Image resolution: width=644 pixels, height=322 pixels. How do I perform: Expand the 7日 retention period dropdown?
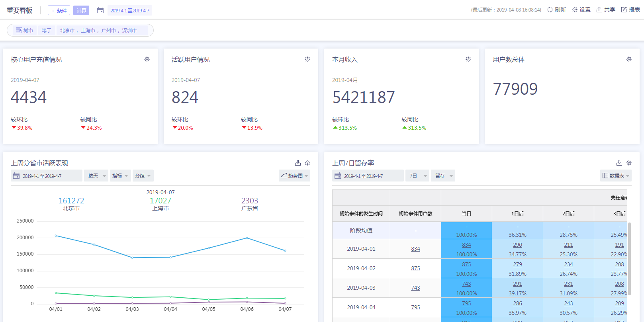pos(417,176)
